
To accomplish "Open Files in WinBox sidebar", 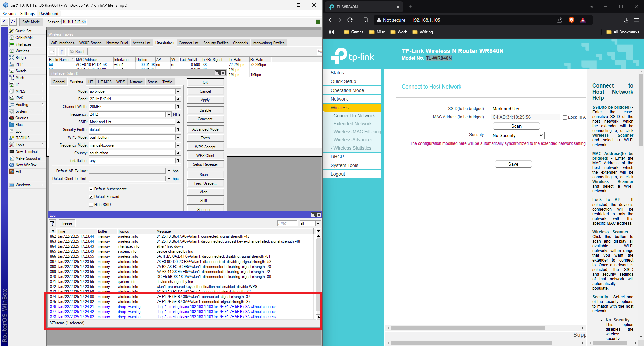I will [x=19, y=125].
